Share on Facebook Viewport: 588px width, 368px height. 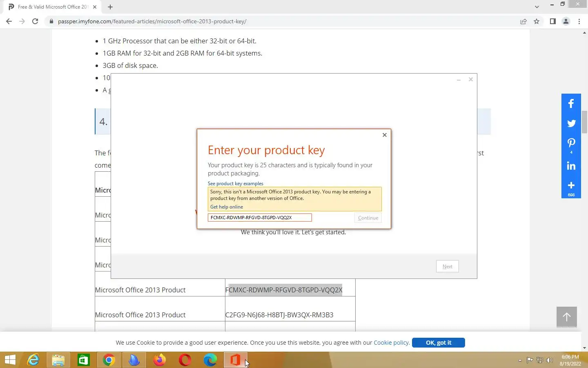(571, 103)
